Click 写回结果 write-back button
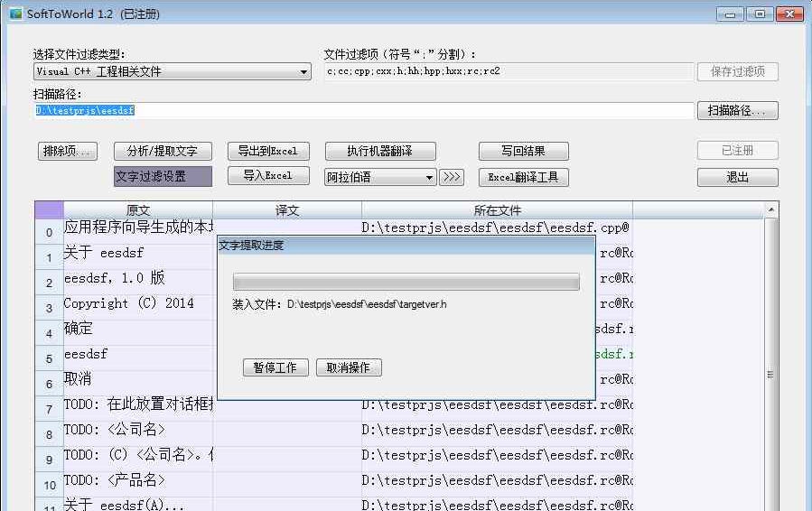The image size is (812, 511). coord(524,151)
